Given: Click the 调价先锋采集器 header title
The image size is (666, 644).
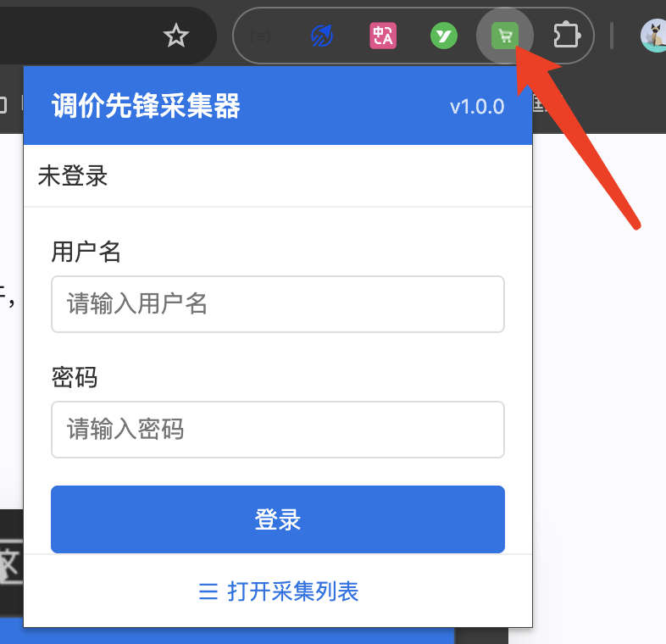Looking at the screenshot, I should coord(146,106).
